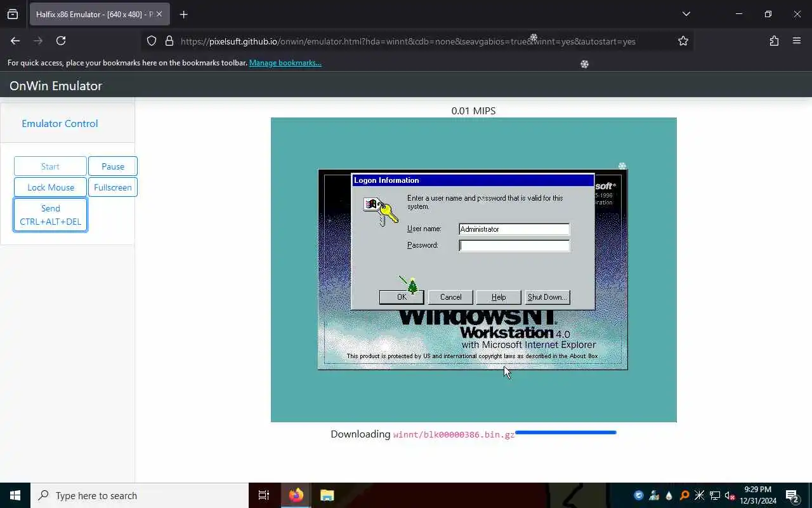812x508 pixels.
Task: Click the Lock Mouse button
Action: [x=50, y=187]
